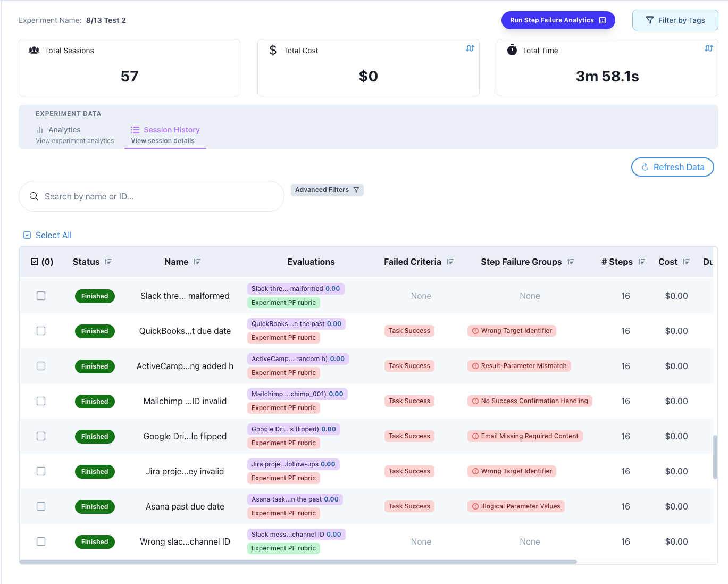Click the Evaluations column header
Screen dimensions: 728x584
pos(311,262)
